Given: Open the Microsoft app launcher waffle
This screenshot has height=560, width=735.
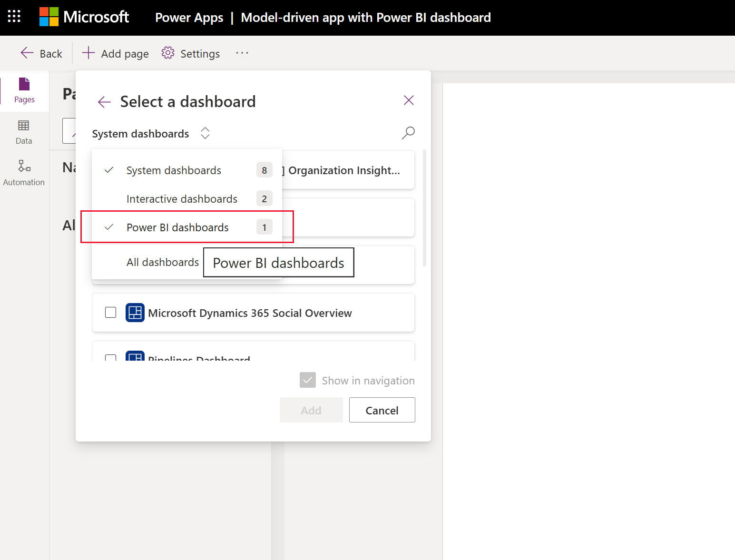Looking at the screenshot, I should coord(14,17).
